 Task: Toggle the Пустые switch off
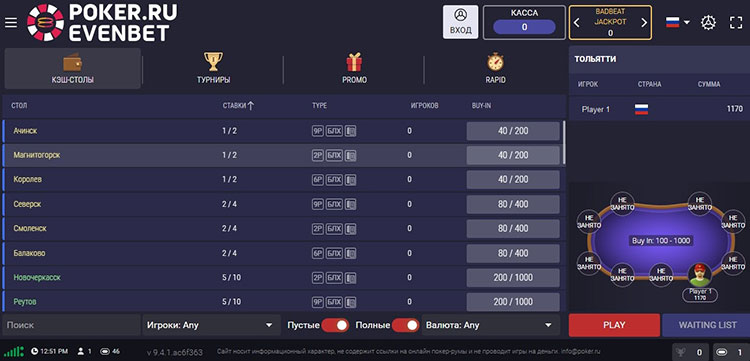(x=335, y=325)
